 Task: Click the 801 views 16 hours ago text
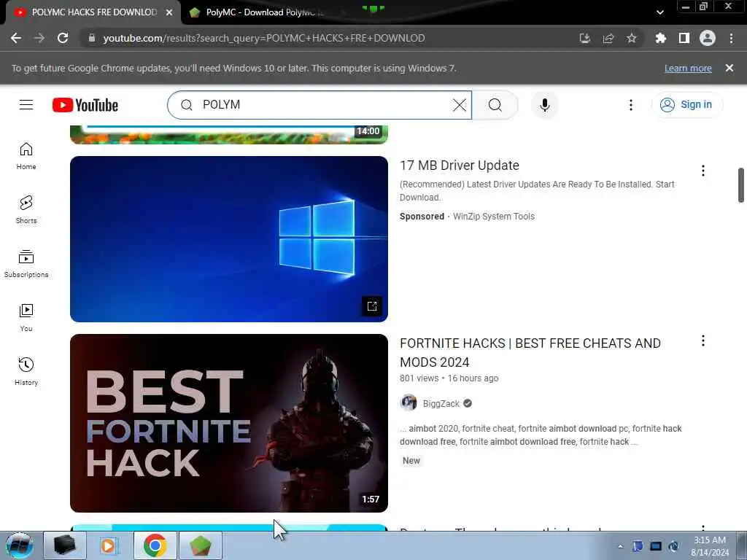click(x=449, y=378)
